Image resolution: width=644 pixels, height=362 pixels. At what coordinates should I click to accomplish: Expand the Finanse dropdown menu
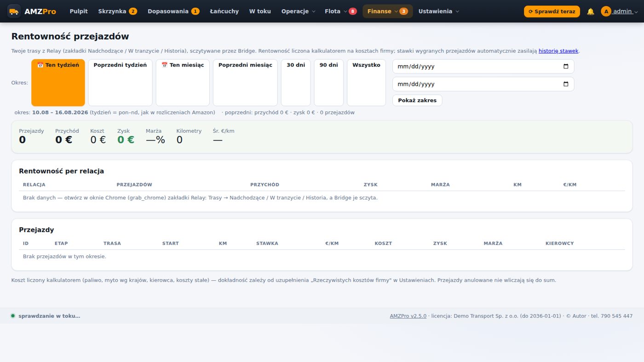(387, 11)
